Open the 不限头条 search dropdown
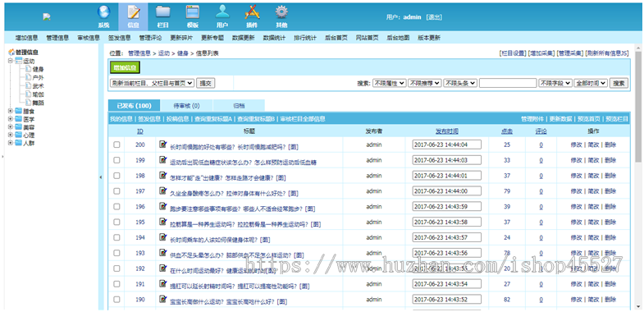Image resolution: width=644 pixels, height=312 pixels. pyautogui.click(x=460, y=83)
